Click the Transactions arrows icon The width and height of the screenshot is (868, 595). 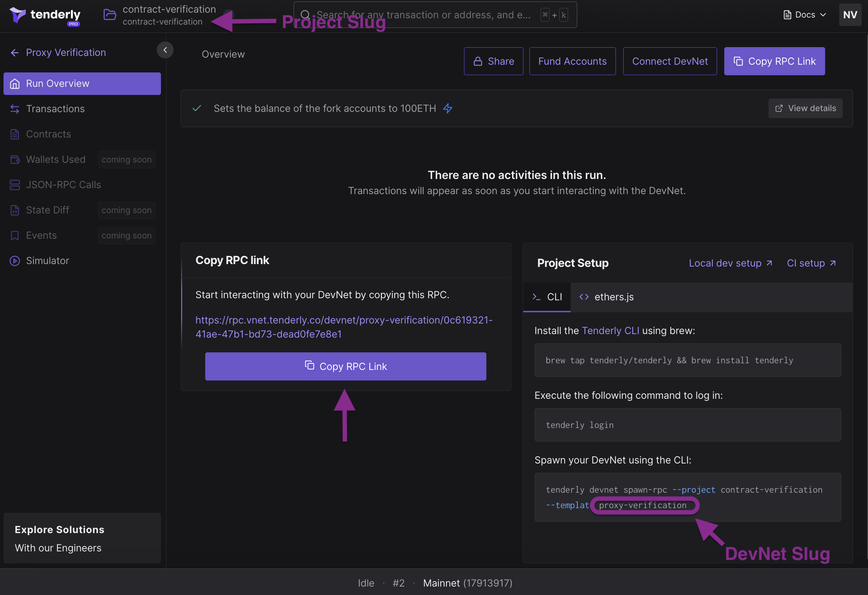pyautogui.click(x=14, y=109)
